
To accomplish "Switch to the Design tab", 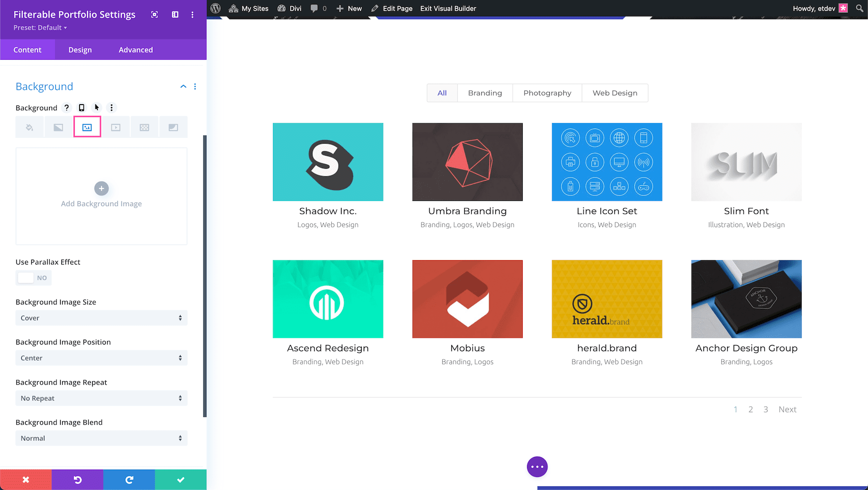I will (80, 49).
